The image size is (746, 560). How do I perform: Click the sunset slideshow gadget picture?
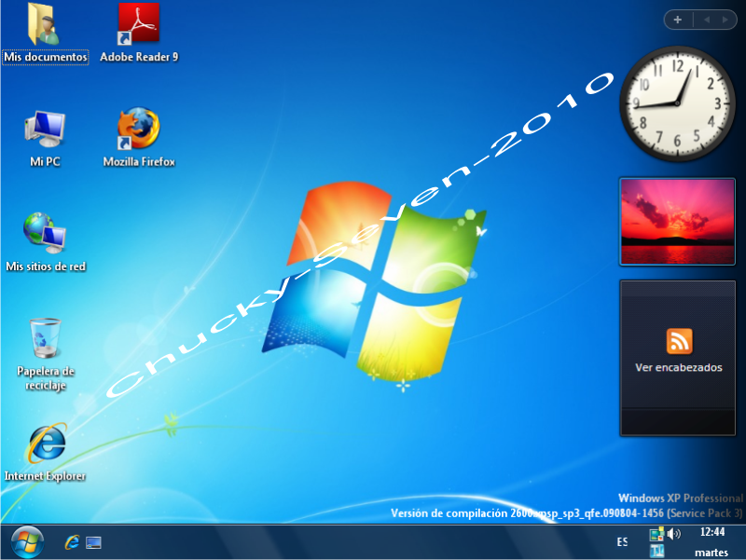coord(678,221)
